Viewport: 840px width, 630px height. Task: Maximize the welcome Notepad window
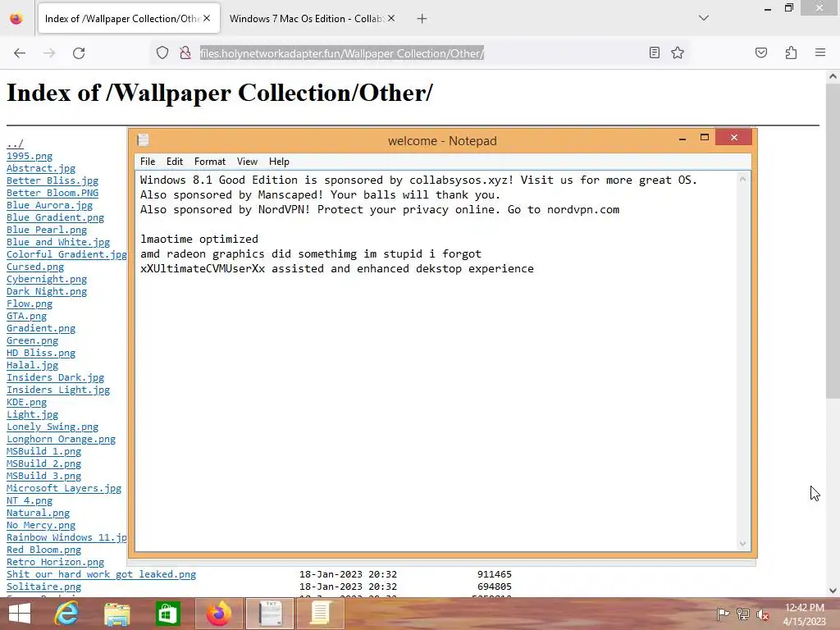705,138
